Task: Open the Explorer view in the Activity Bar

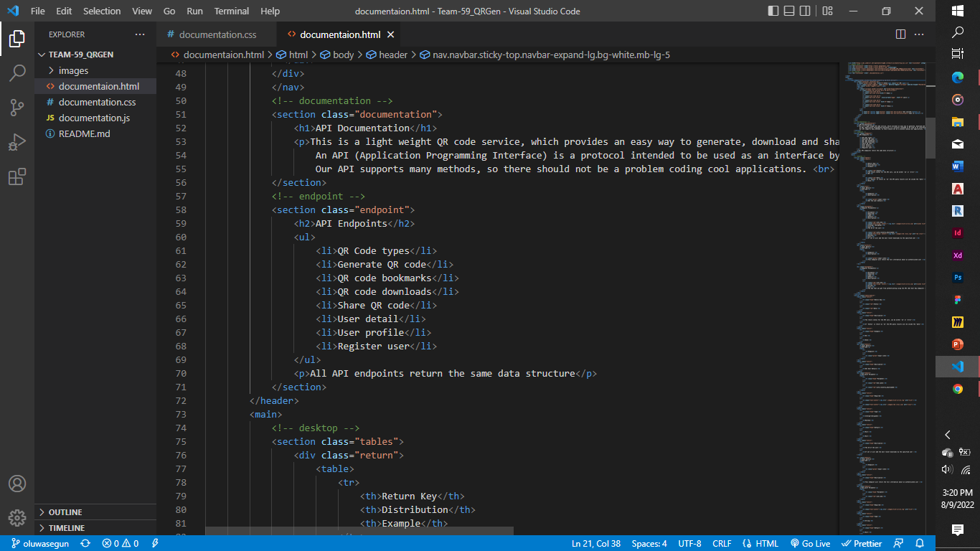Action: [17, 40]
